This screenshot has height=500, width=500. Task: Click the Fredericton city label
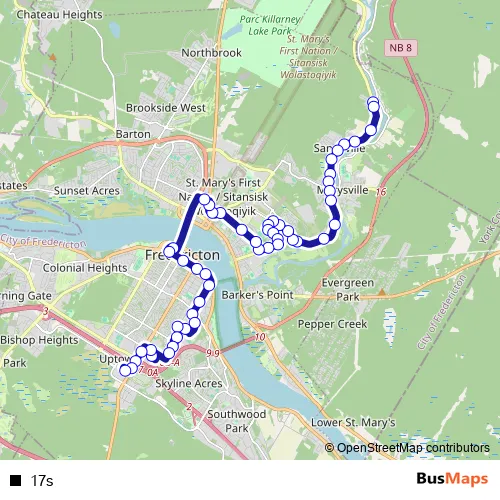coord(182,255)
